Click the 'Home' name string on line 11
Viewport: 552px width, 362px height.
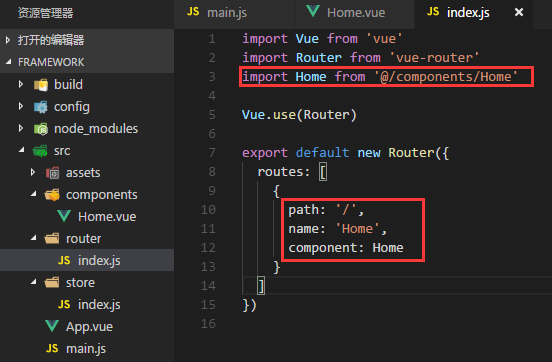pyautogui.click(x=357, y=229)
